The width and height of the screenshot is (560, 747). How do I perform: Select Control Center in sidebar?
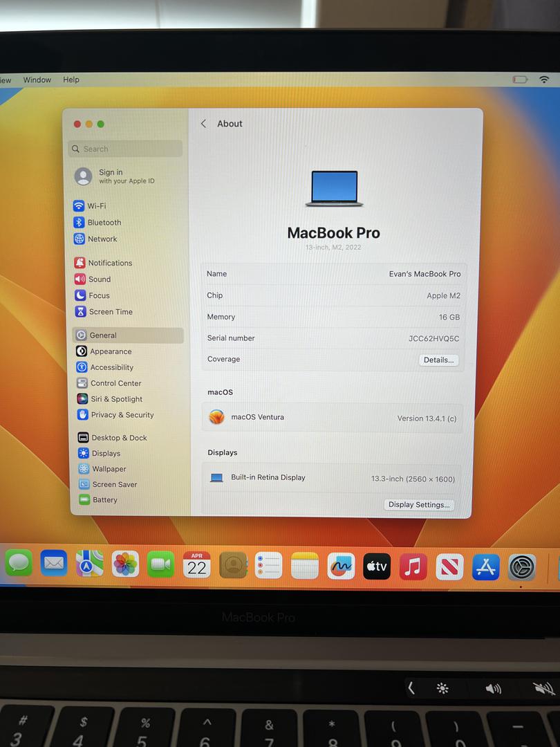pyautogui.click(x=115, y=383)
